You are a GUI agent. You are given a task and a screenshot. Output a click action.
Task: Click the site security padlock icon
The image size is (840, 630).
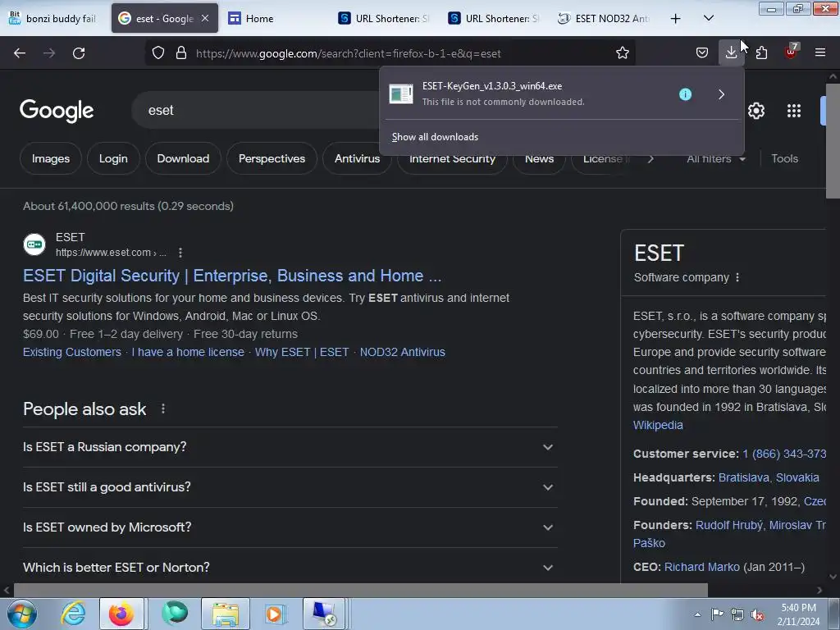point(181,53)
